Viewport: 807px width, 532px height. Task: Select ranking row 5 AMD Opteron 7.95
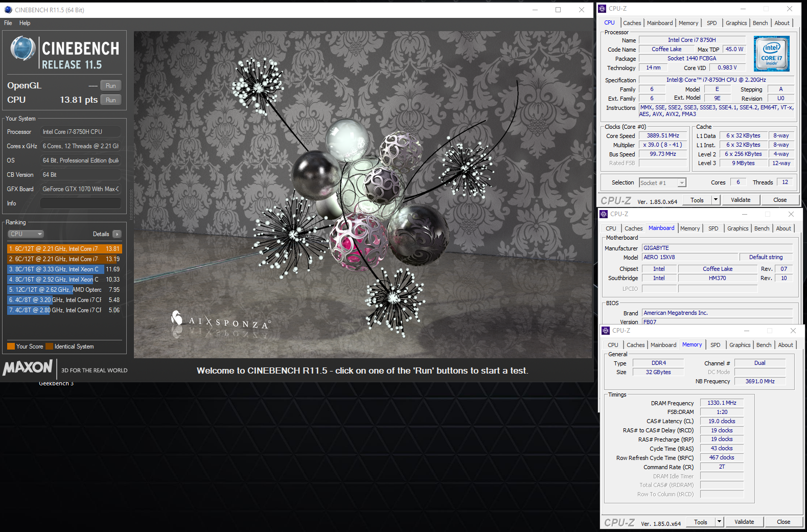click(64, 290)
